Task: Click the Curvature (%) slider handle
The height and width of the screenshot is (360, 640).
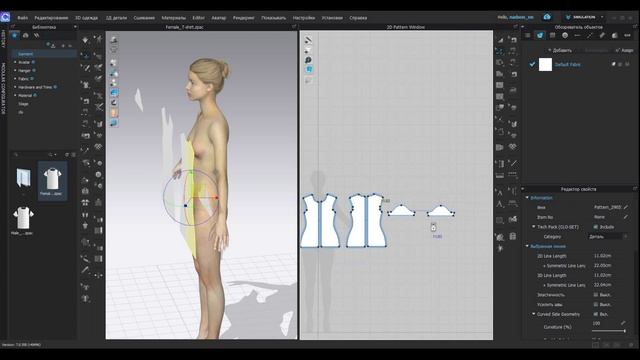Action: [624, 331]
